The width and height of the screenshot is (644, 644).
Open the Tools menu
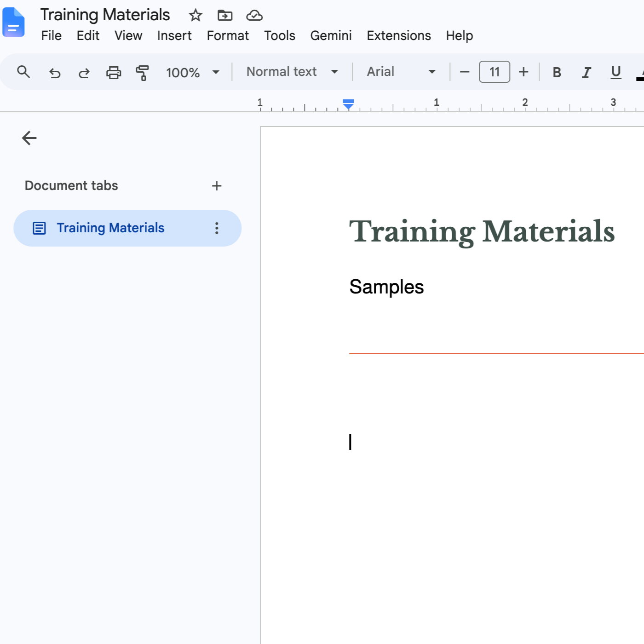[280, 35]
